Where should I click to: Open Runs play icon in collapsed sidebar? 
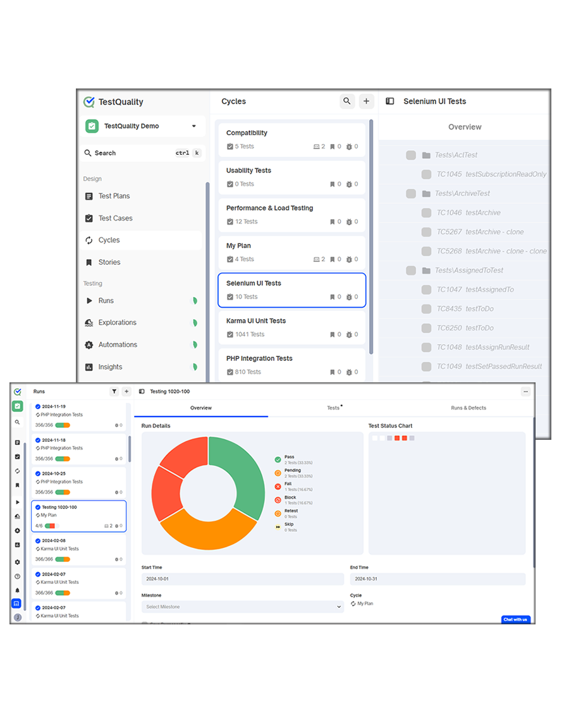click(x=17, y=502)
